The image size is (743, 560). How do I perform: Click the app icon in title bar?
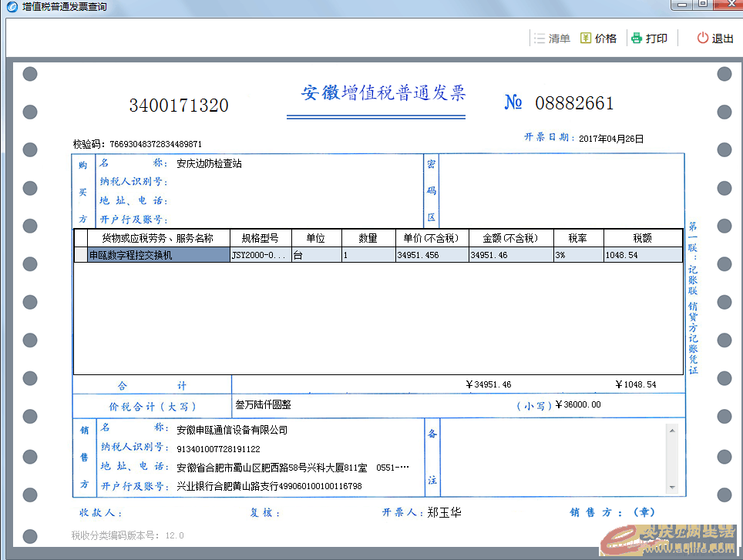point(12,7)
